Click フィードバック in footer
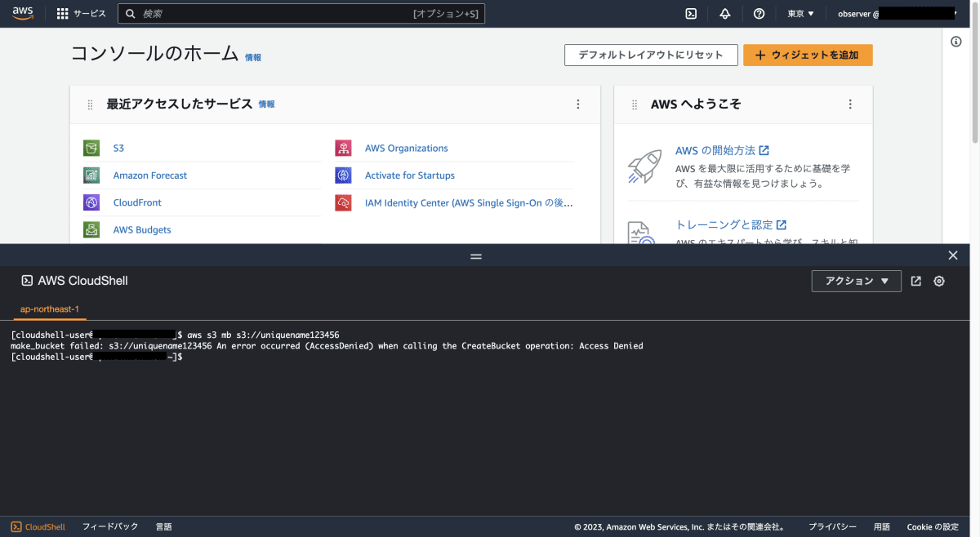 [110, 527]
